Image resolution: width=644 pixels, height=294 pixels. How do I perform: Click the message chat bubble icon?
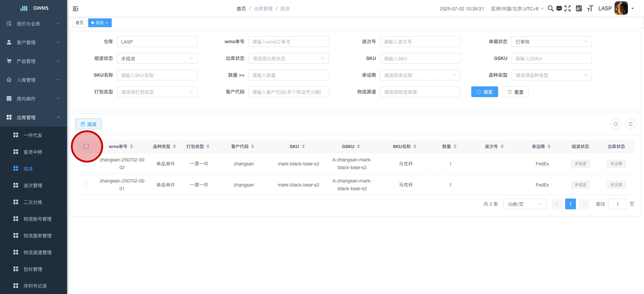click(x=559, y=9)
